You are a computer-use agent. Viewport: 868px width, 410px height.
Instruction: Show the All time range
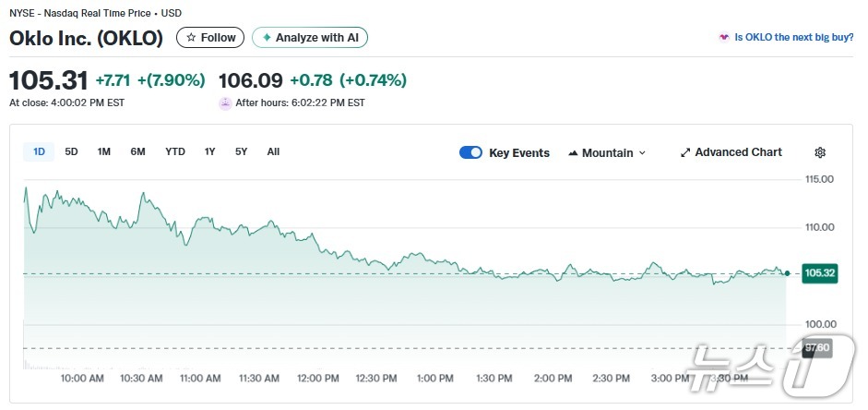click(x=273, y=151)
